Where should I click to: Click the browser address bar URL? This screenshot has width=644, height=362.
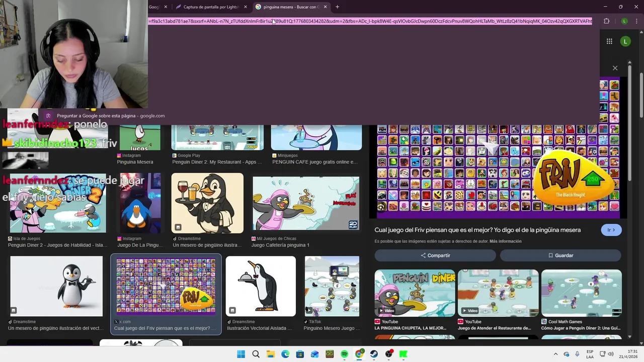(370, 21)
